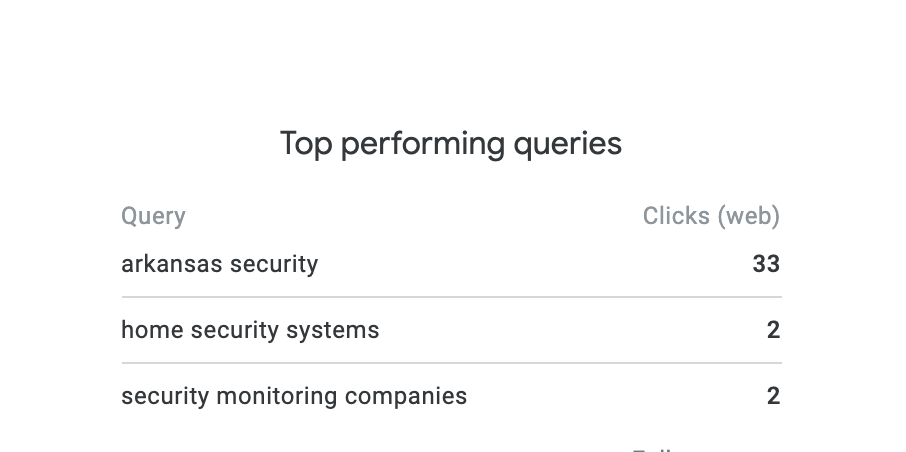906x452 pixels.
Task: Open the "security monitoring companies" query
Action: 294,396
